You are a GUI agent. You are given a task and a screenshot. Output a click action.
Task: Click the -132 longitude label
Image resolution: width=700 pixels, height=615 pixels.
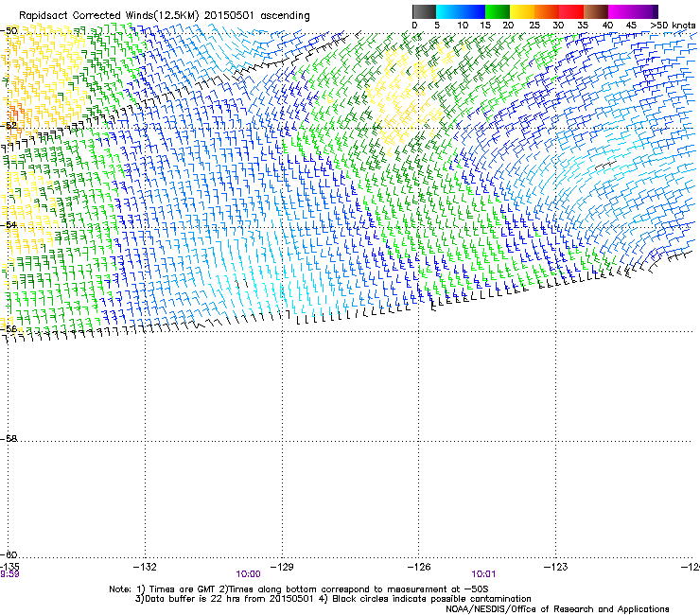point(145,567)
